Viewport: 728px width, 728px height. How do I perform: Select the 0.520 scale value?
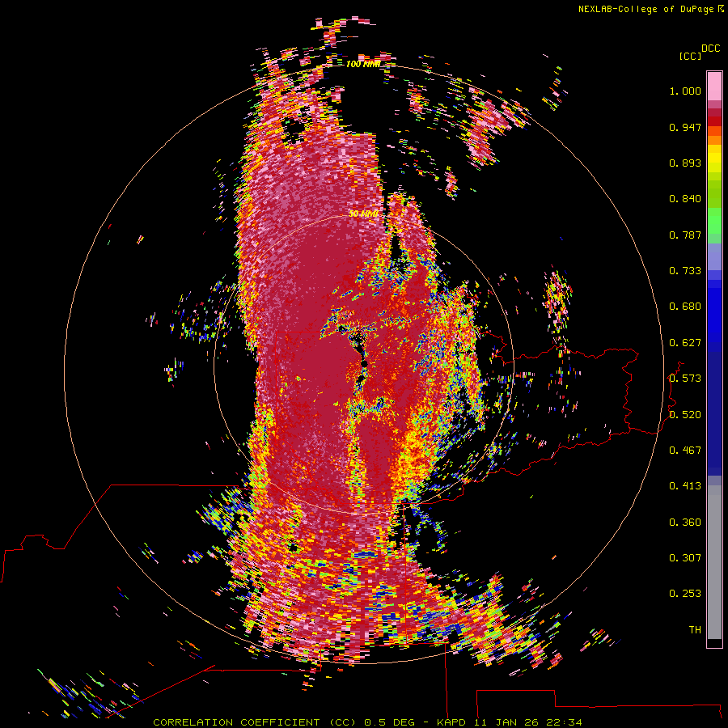(685, 415)
